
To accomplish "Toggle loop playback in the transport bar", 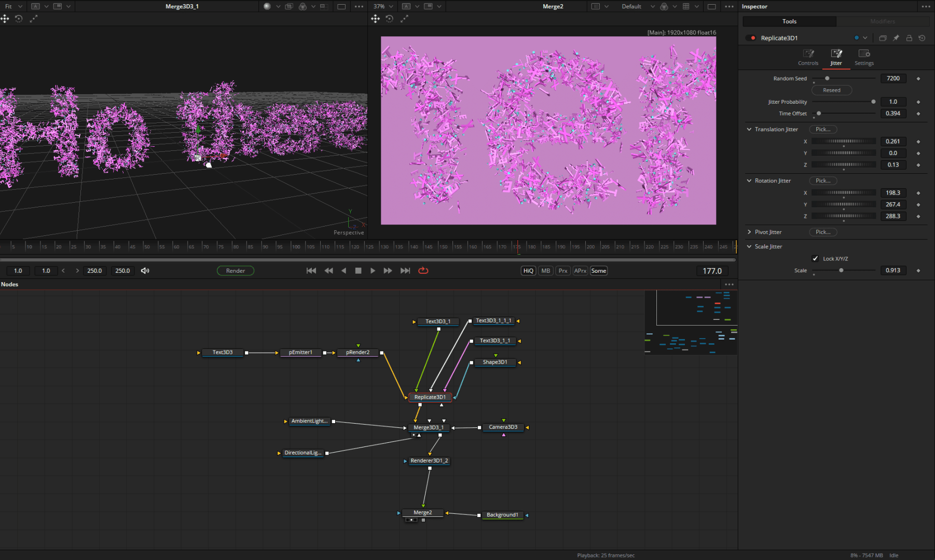I will (423, 270).
